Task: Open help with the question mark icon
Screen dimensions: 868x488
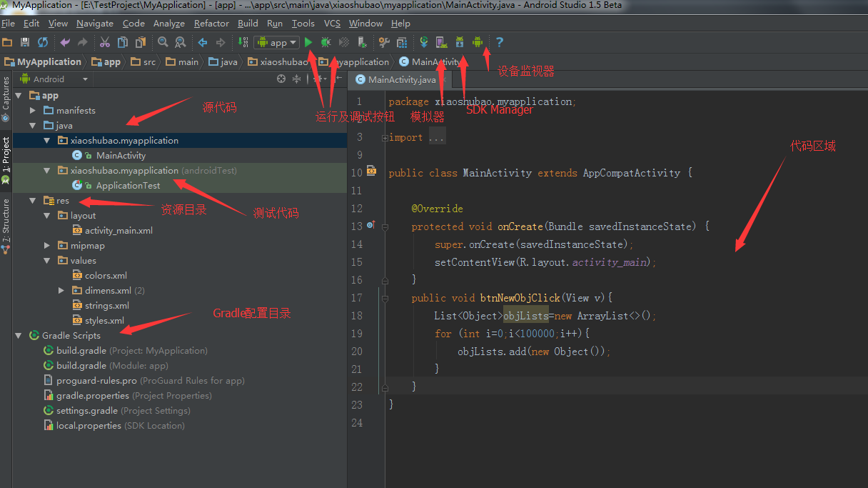Action: pos(500,42)
